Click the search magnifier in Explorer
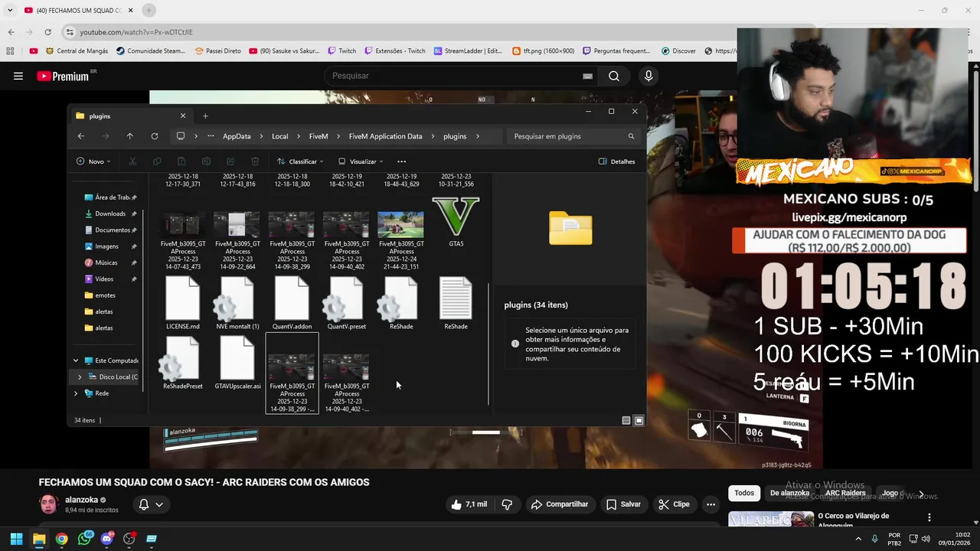 631,136
